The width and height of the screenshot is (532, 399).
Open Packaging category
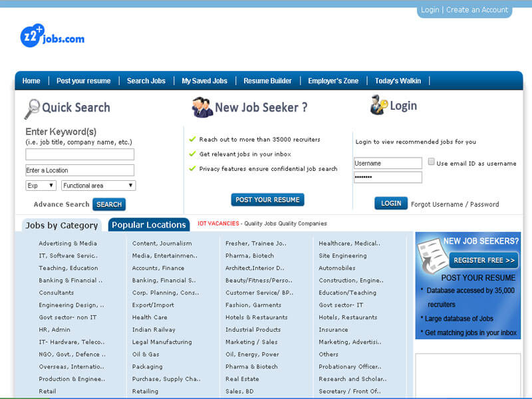coord(147,366)
